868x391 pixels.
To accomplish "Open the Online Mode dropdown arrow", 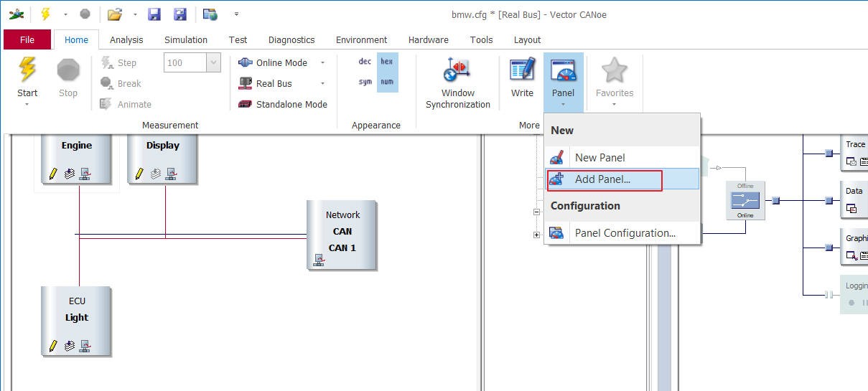I will pyautogui.click(x=322, y=63).
